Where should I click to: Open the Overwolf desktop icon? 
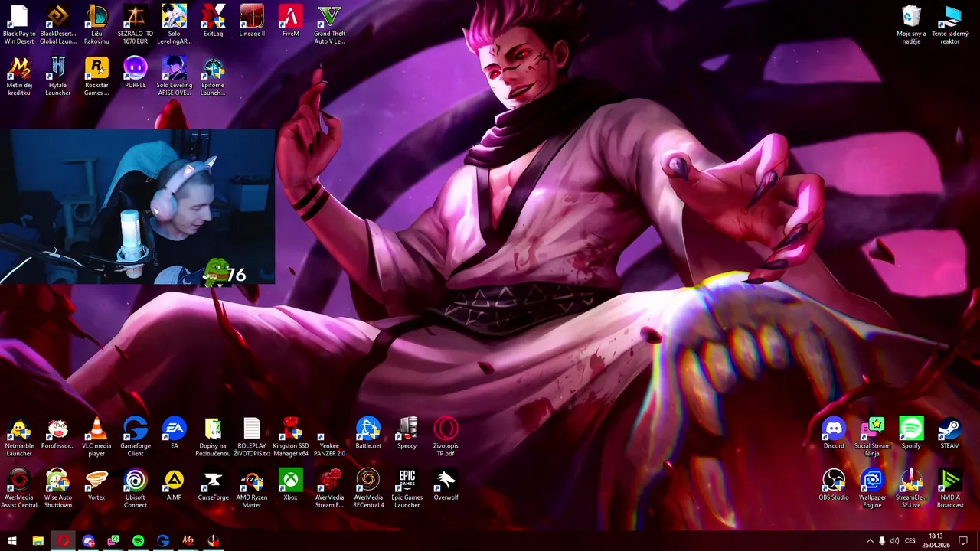click(x=446, y=484)
